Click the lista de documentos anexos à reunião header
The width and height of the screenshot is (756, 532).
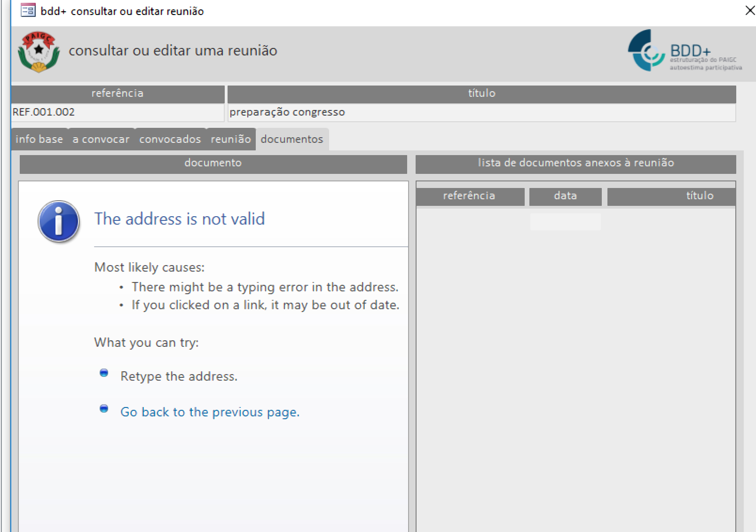[576, 164]
